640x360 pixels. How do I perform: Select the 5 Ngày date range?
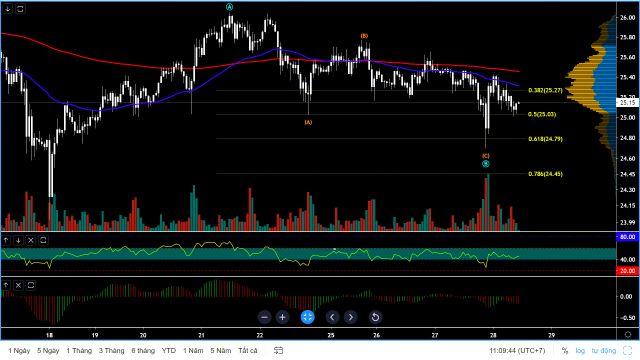[x=48, y=350]
